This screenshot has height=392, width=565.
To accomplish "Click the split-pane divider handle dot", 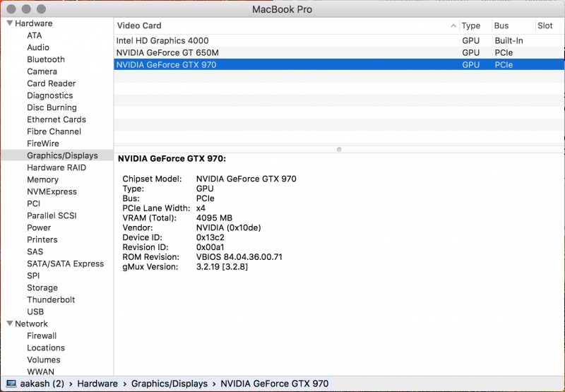I will pyautogui.click(x=339, y=149).
